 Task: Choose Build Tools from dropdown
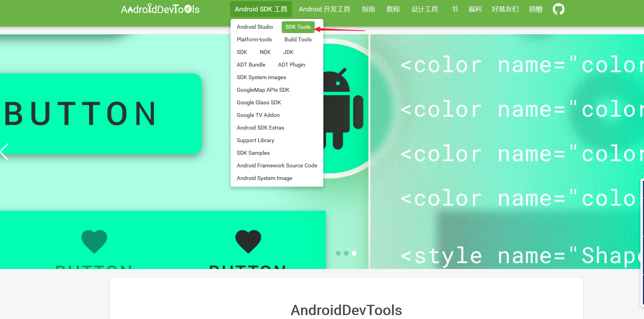tap(298, 39)
